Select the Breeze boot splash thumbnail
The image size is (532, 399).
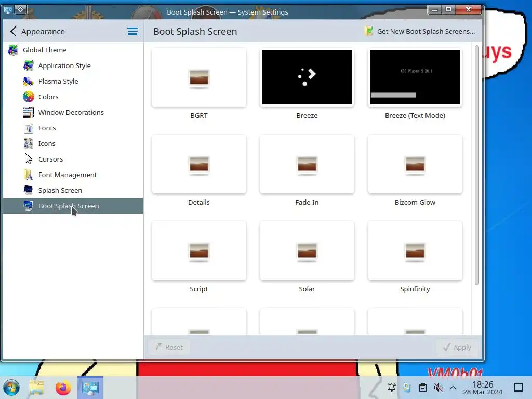(x=307, y=77)
